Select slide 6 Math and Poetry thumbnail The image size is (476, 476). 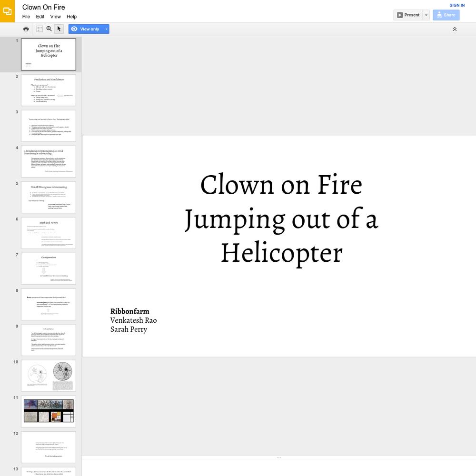[x=49, y=233]
